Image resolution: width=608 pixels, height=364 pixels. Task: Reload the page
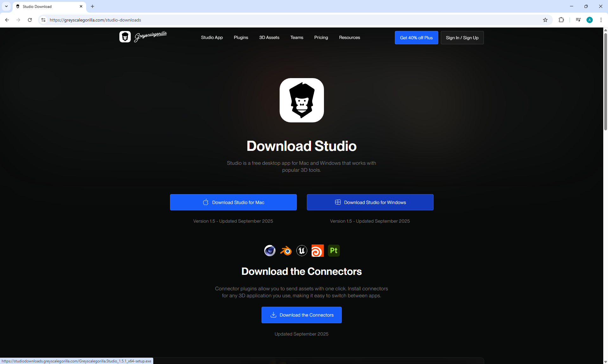point(30,20)
